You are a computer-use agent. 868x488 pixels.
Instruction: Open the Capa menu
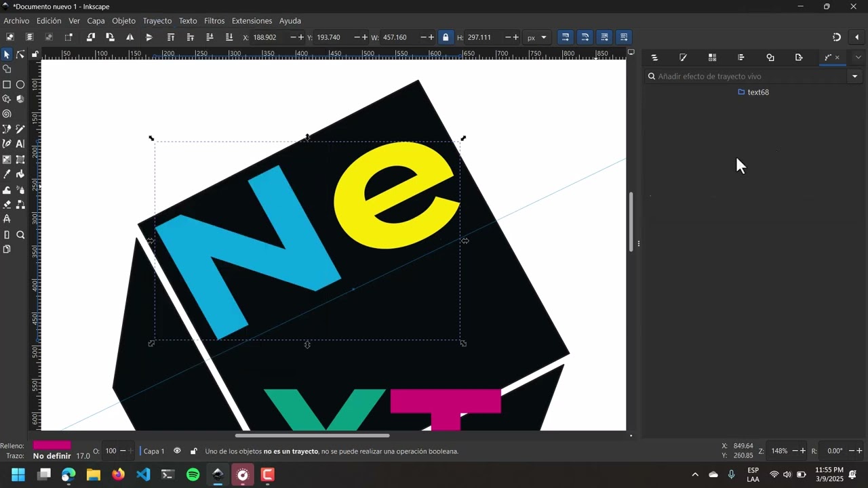tap(96, 21)
